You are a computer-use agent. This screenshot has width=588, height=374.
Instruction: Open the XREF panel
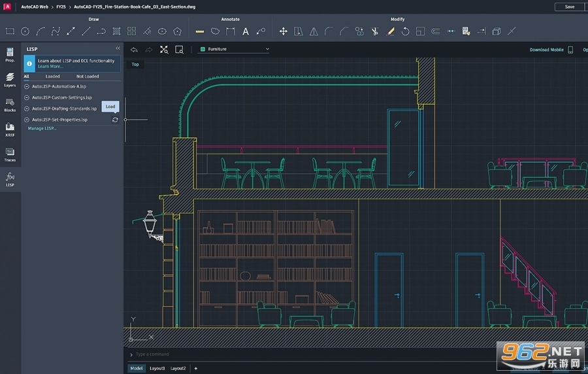10,130
